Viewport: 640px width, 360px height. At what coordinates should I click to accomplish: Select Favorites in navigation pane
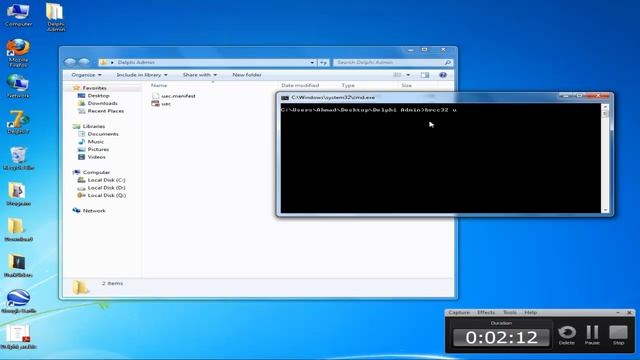pyautogui.click(x=94, y=88)
